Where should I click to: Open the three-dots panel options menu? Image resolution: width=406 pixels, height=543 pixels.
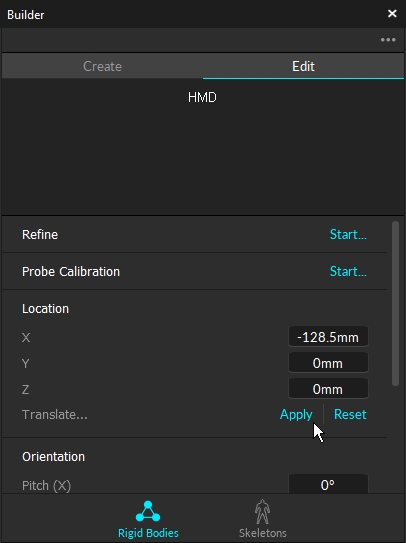pyautogui.click(x=388, y=40)
